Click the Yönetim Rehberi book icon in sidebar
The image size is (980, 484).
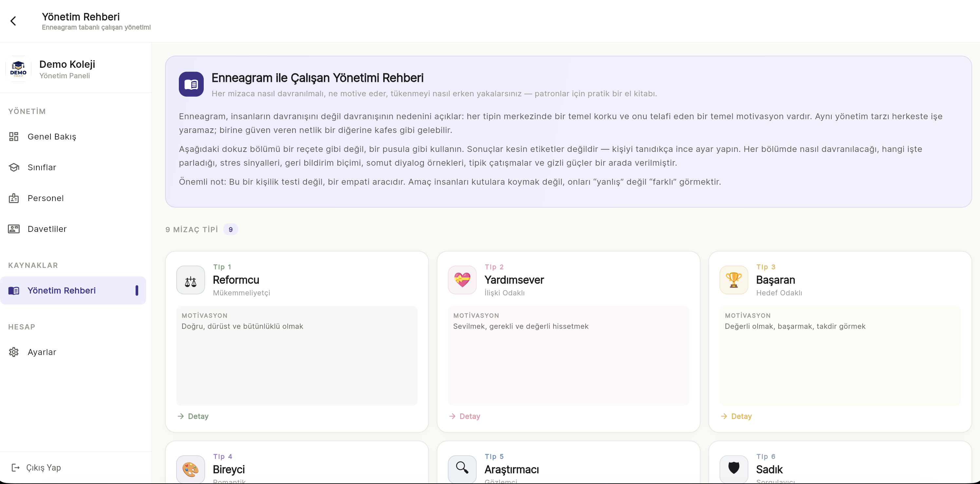[x=14, y=290]
